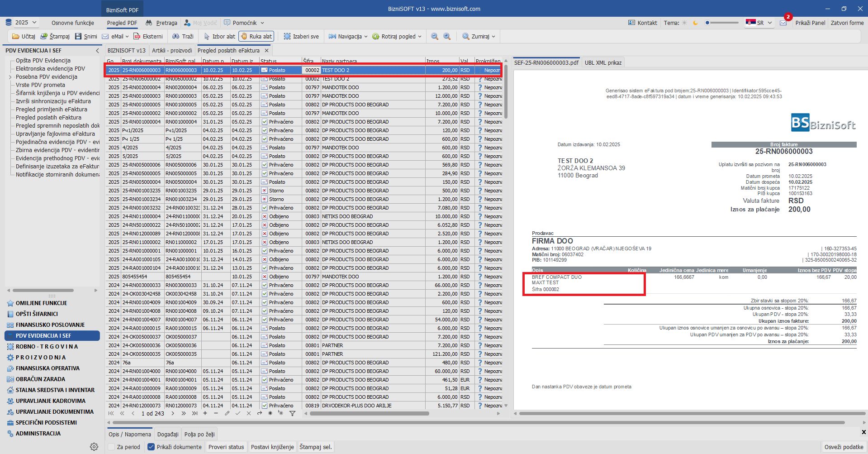Click the zoom out magnifier icon
The width and height of the screenshot is (868, 454).
tap(435, 36)
